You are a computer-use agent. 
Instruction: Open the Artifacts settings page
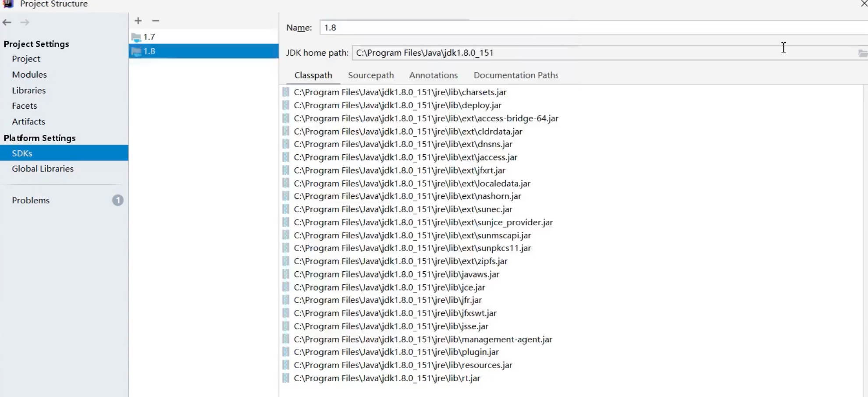click(28, 121)
